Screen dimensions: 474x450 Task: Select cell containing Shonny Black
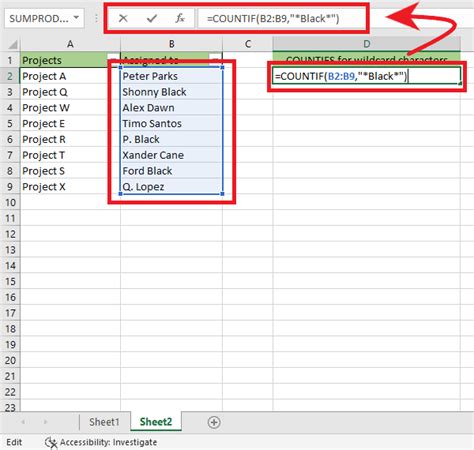tap(171, 92)
